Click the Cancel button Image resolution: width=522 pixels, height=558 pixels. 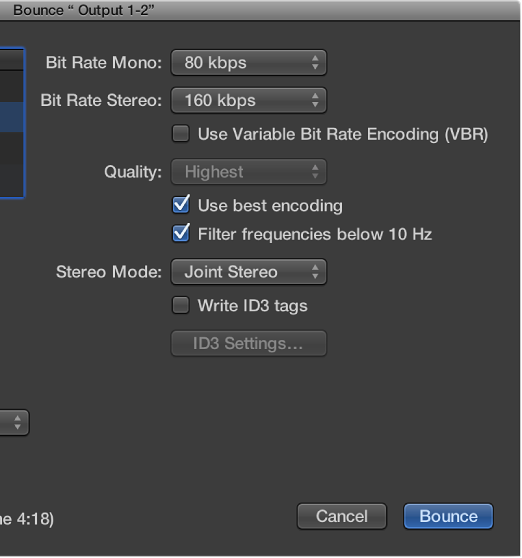pyautogui.click(x=342, y=516)
